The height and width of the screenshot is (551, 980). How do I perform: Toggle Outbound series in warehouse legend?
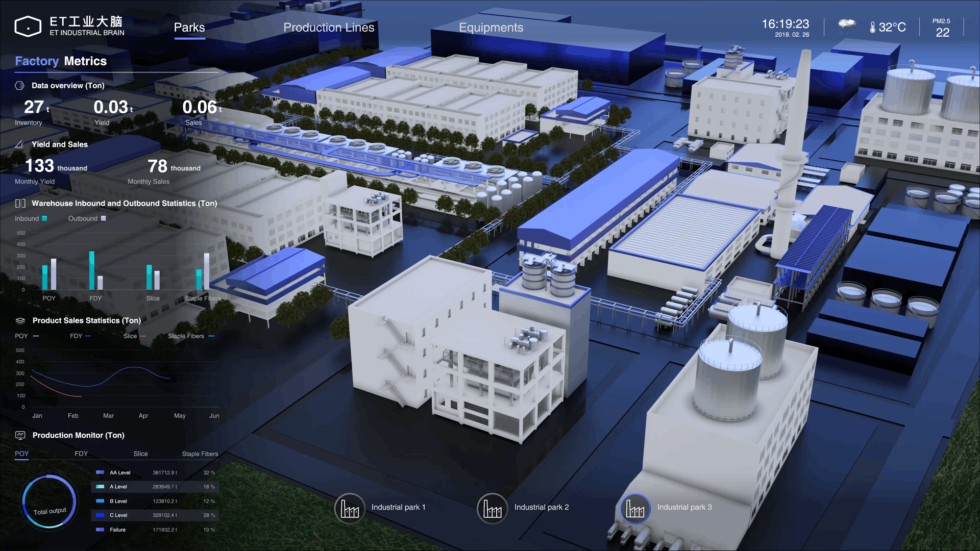87,219
